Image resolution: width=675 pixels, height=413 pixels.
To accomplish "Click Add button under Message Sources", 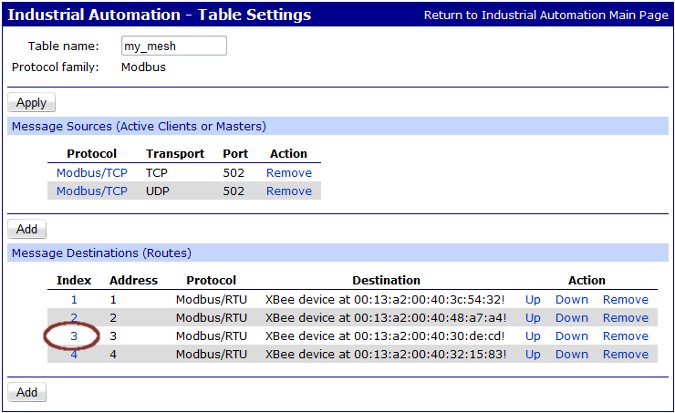I will pos(27,229).
